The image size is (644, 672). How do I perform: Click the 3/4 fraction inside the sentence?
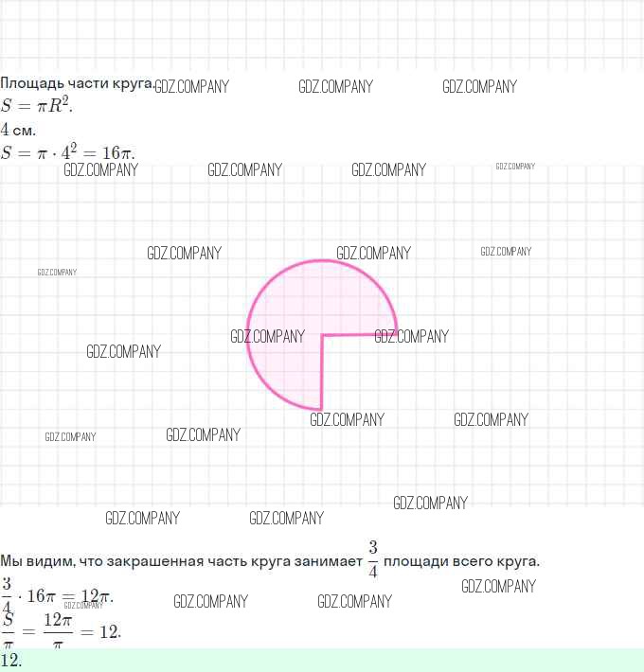point(373,559)
